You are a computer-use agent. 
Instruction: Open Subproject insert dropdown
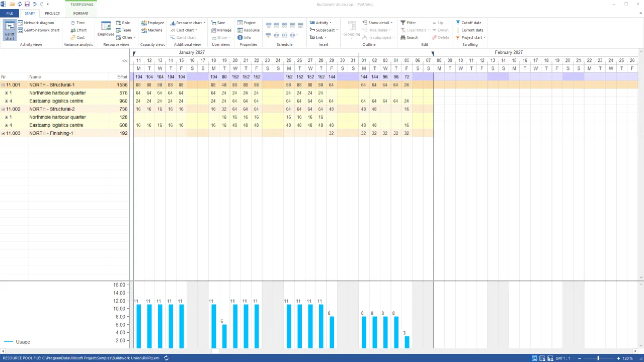point(323,30)
